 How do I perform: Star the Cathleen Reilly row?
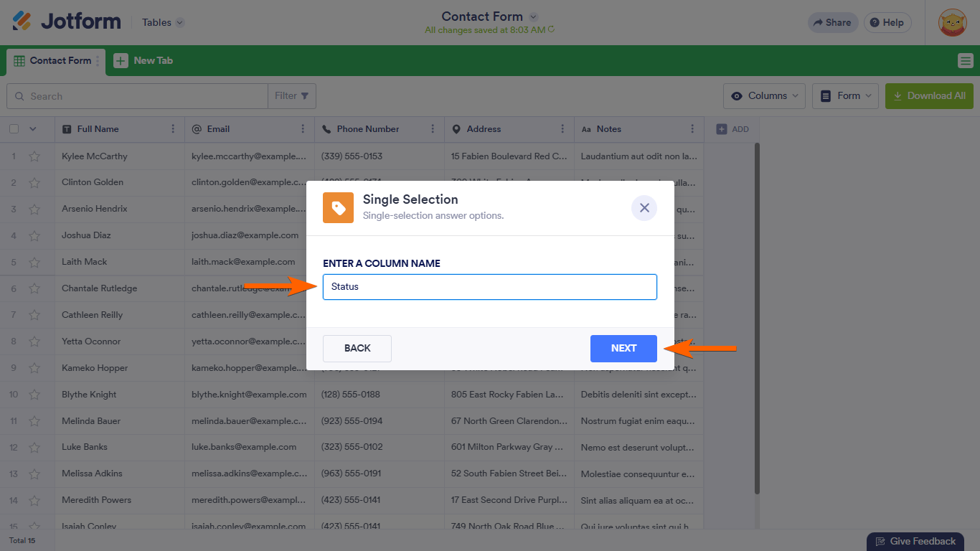pyautogui.click(x=34, y=316)
